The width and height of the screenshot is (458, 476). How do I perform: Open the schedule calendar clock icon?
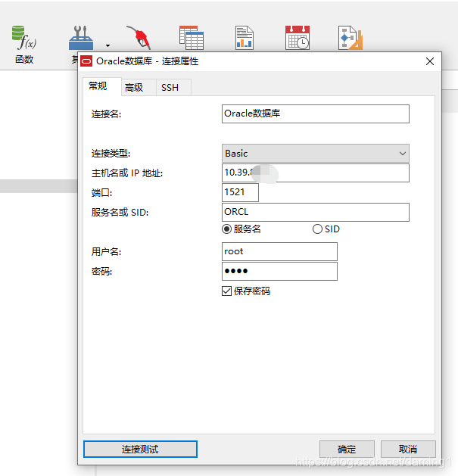[298, 38]
